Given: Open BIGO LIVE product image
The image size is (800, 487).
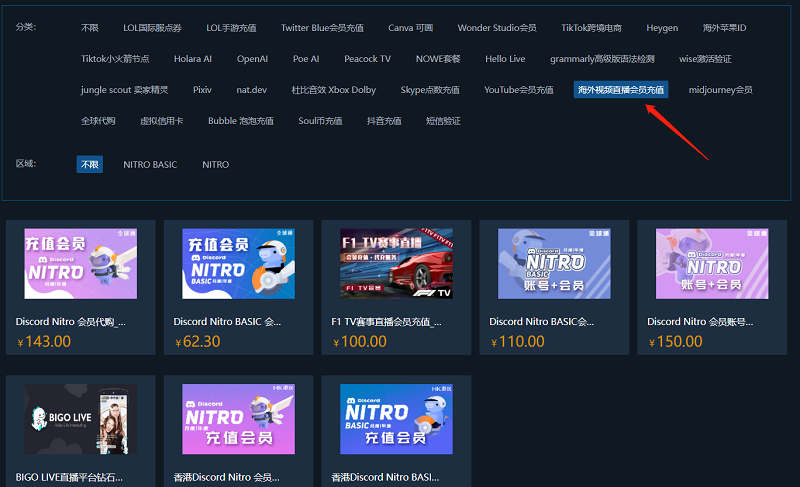Looking at the screenshot, I should click(x=81, y=419).
